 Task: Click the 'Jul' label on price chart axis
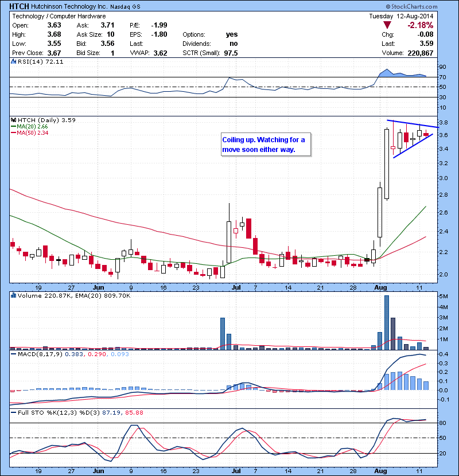[236, 287]
